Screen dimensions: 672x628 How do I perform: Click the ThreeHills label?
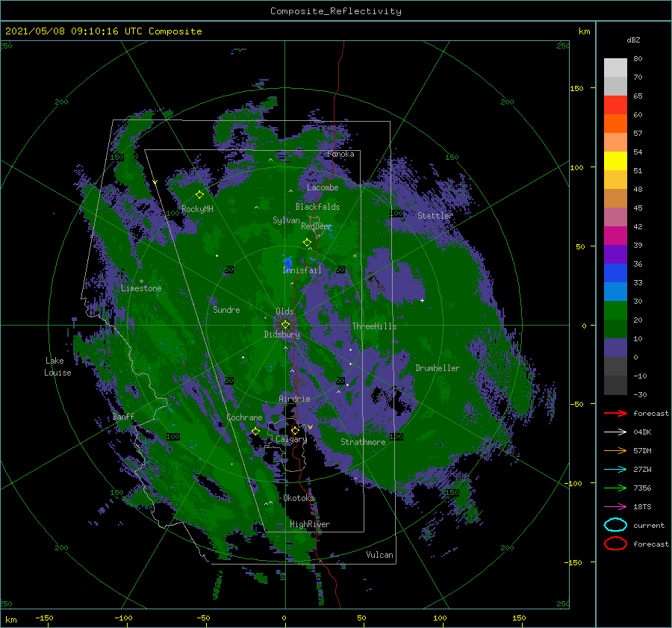click(374, 326)
